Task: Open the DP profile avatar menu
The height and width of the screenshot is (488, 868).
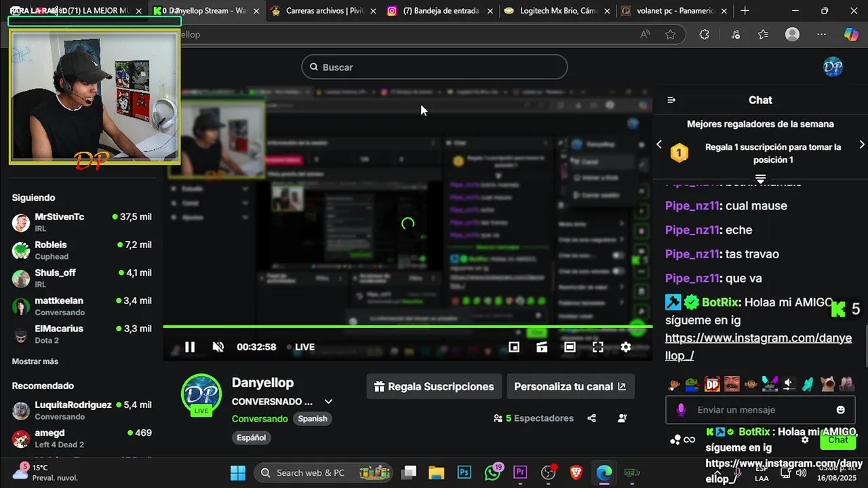Action: [833, 66]
